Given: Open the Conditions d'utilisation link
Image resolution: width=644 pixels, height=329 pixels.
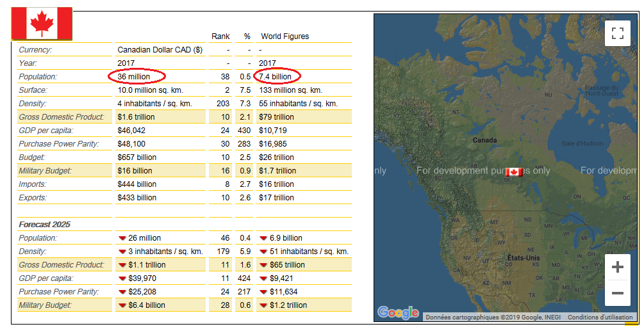Looking at the screenshot, I should 600,317.
